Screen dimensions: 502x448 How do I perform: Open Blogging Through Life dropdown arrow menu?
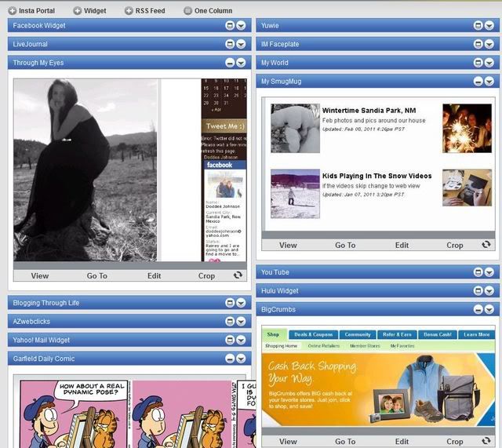pos(241,303)
